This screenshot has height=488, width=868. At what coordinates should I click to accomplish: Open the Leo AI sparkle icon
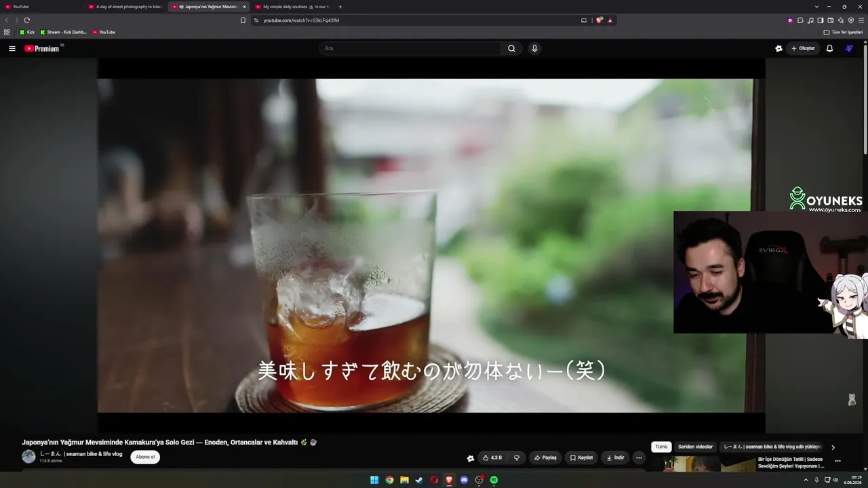coord(841,20)
